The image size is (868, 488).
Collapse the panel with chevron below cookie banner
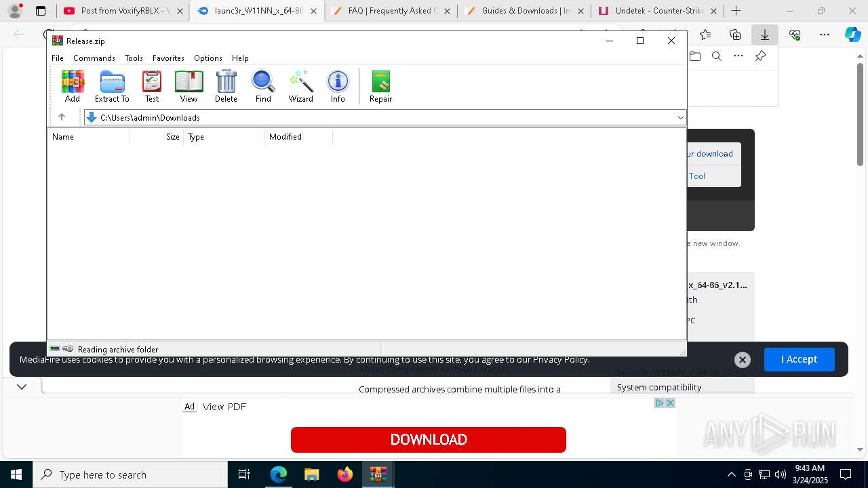click(x=22, y=387)
